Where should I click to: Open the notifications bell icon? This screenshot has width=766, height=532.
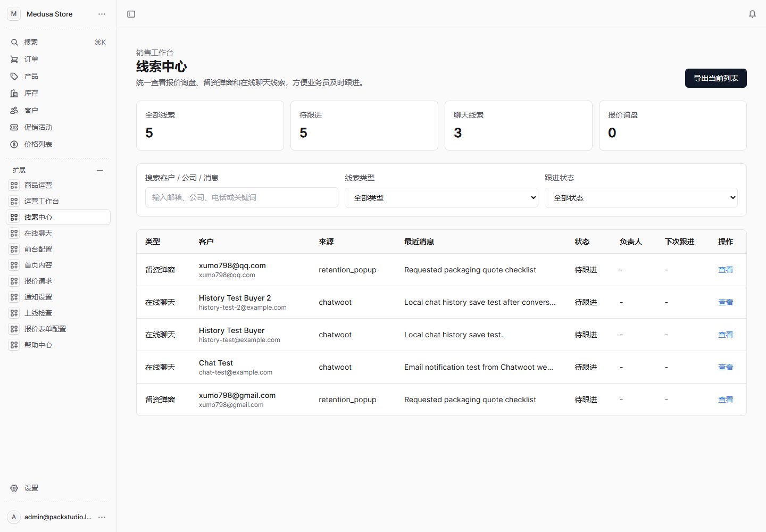coord(752,14)
